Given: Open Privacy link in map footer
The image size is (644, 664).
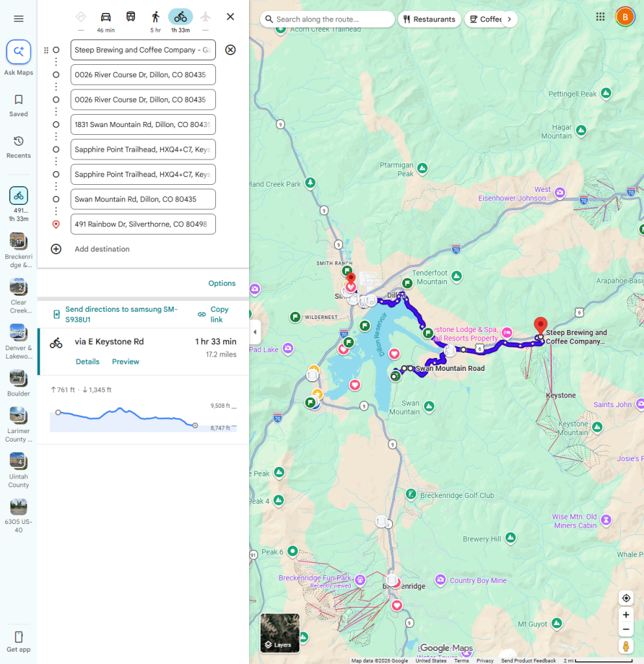Looking at the screenshot, I should point(485,661).
